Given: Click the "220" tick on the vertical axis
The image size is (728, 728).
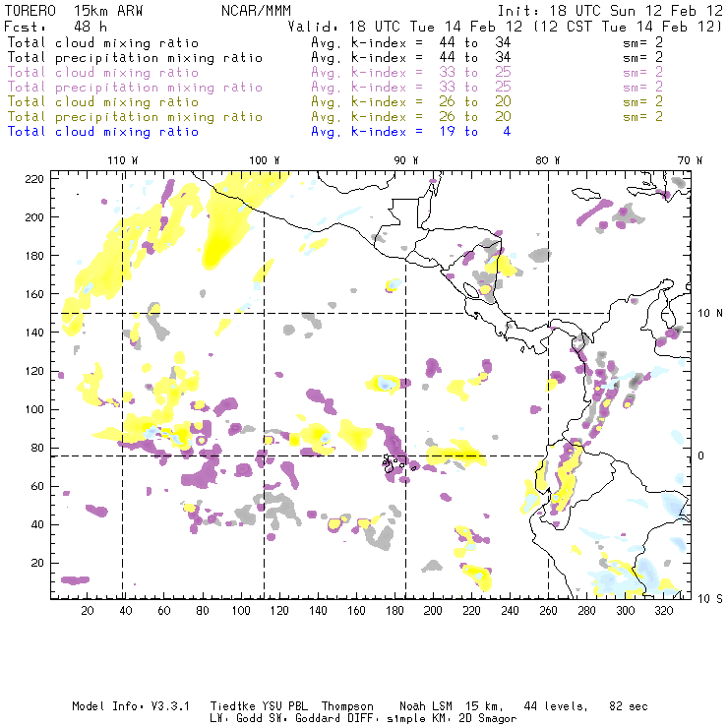Looking at the screenshot, I should tap(34, 179).
